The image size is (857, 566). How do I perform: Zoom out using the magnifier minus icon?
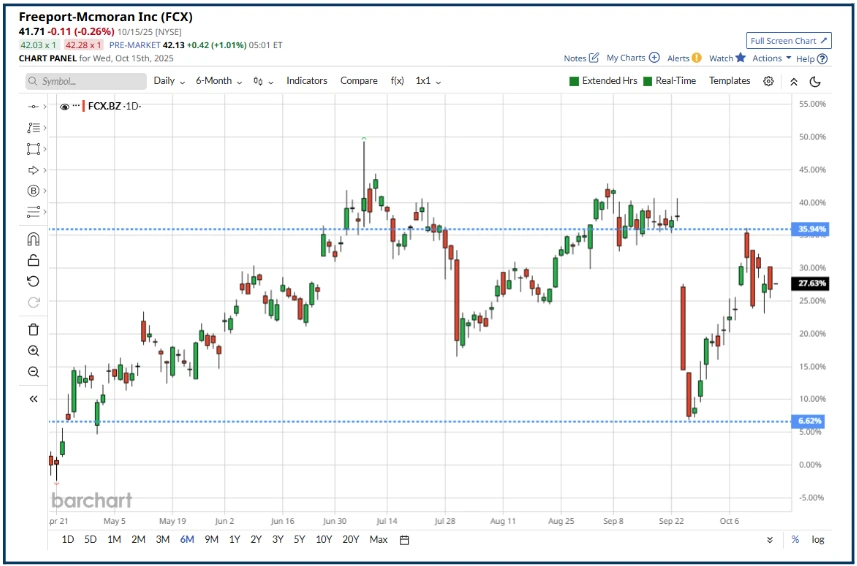click(33, 372)
